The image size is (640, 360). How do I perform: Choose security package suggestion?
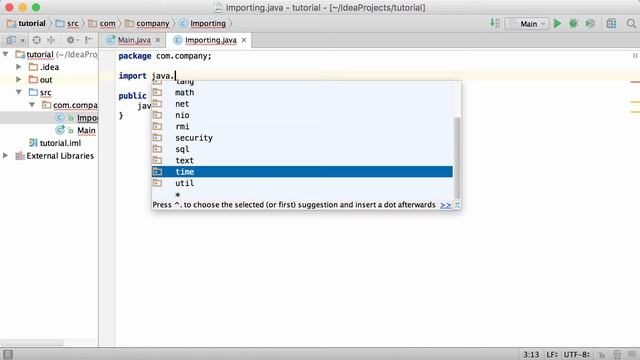coord(302,138)
